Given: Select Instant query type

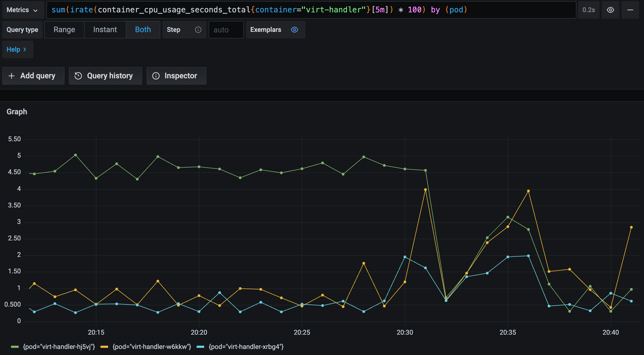Looking at the screenshot, I should pyautogui.click(x=105, y=30).
